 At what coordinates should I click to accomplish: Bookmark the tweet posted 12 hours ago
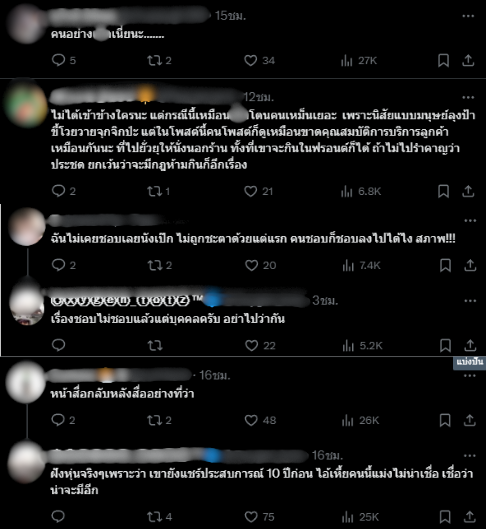pos(443,191)
